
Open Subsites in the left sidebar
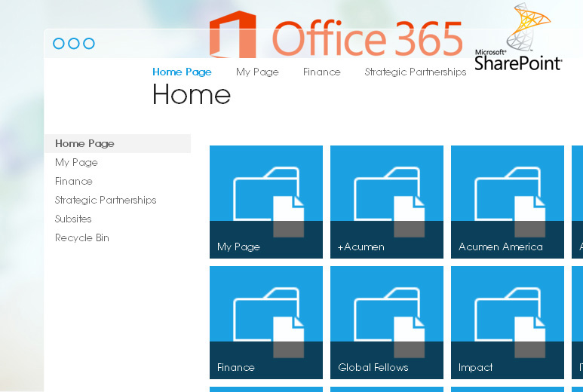tap(73, 219)
